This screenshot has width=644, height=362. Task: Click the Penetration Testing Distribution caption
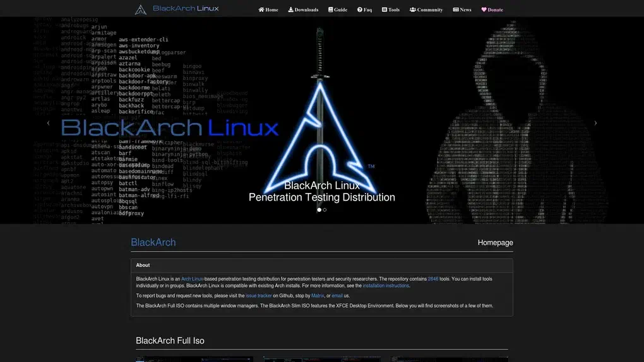(x=322, y=197)
